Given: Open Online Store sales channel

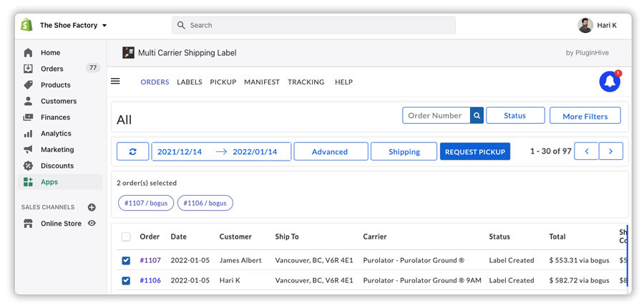Looking at the screenshot, I should point(61,224).
